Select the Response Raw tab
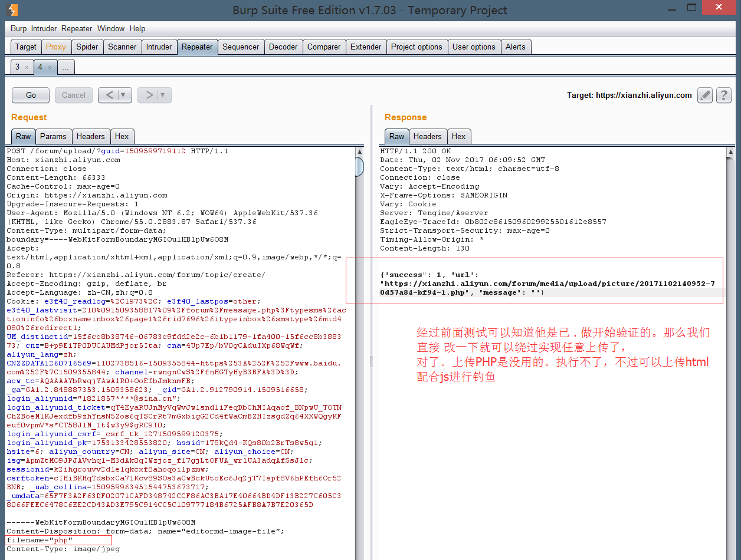Screen dimensions: 741x560 [x=397, y=136]
